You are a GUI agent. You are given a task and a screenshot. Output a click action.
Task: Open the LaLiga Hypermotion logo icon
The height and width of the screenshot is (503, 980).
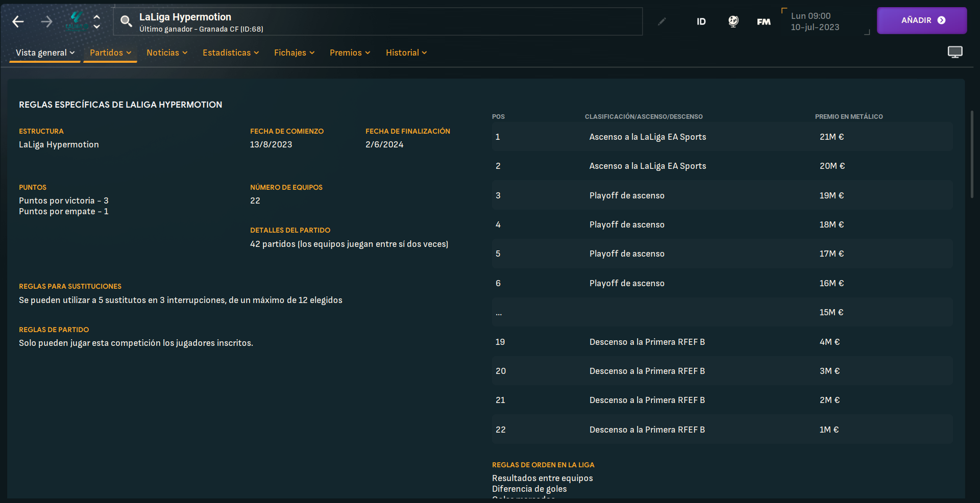[x=77, y=21]
